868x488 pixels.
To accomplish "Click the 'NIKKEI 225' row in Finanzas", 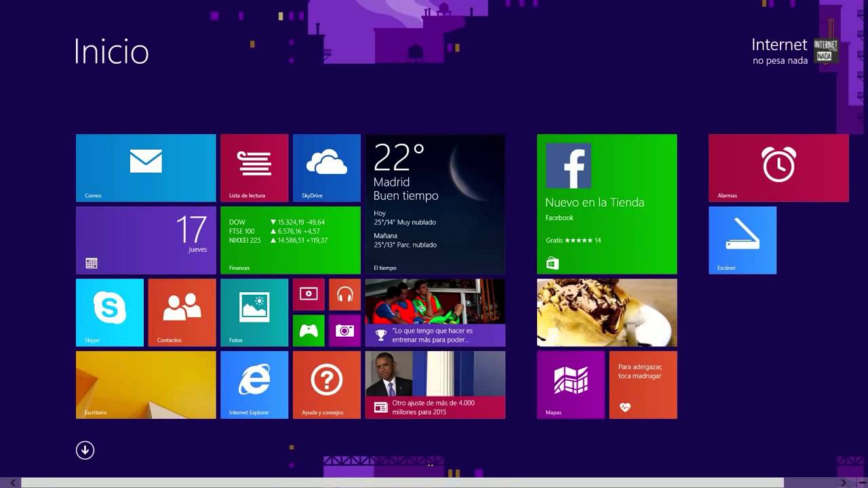I will pos(278,241).
